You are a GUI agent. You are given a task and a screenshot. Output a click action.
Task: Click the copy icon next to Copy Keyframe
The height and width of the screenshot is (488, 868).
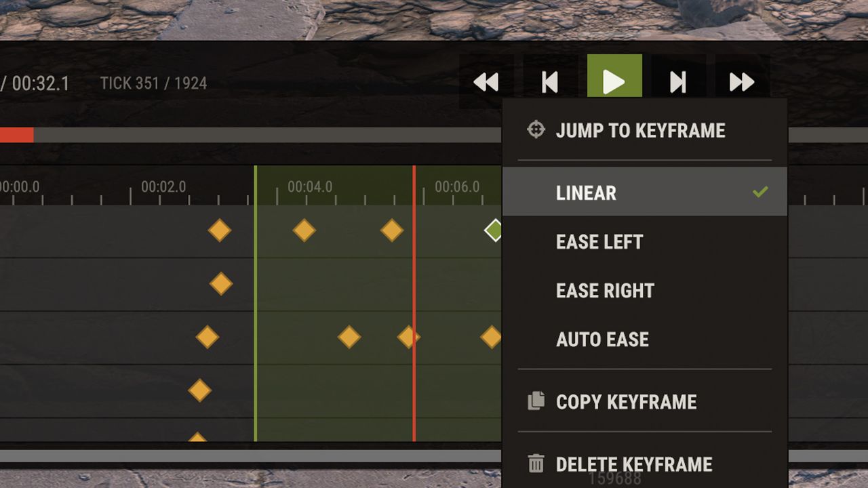536,401
